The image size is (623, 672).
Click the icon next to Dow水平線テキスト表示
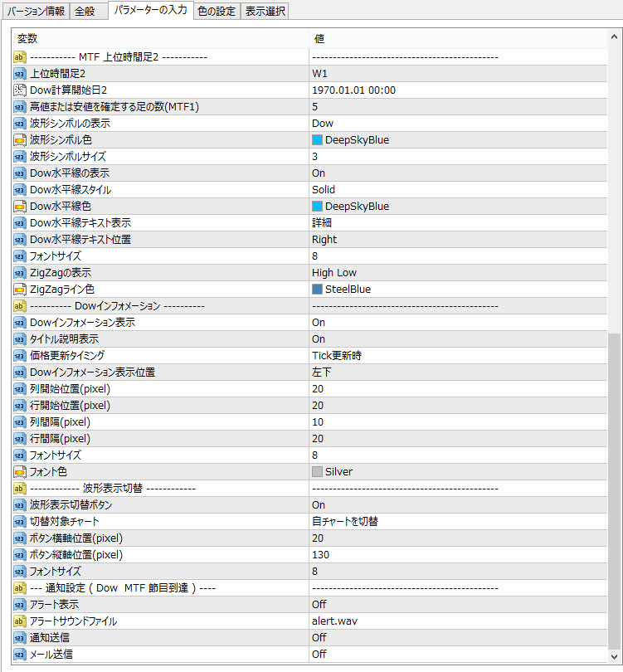(20, 223)
